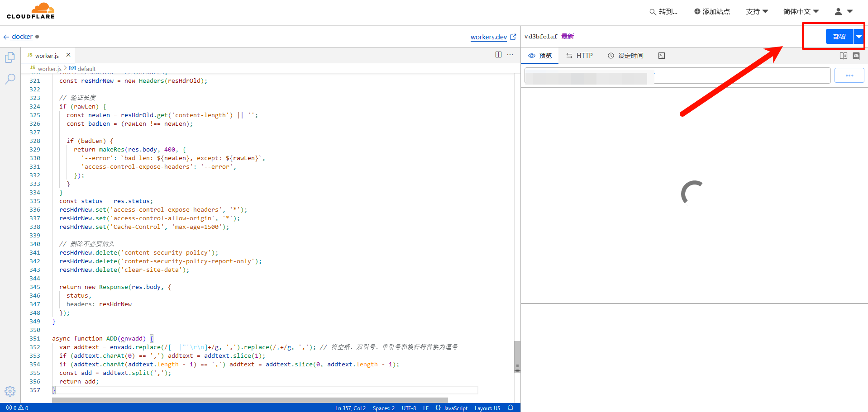This screenshot has width=868, height=412.
Task: Click UTF-8 encoding in status bar
Action: tap(409, 408)
